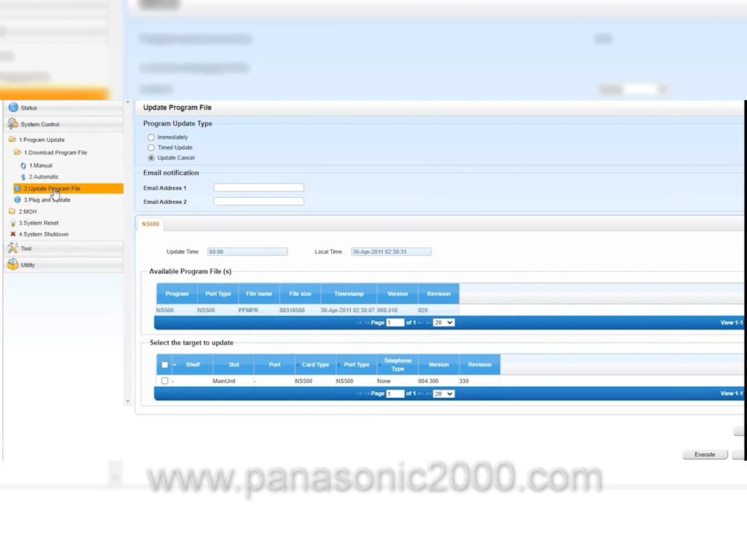Click the Manual download refresh icon

[x=23, y=165]
